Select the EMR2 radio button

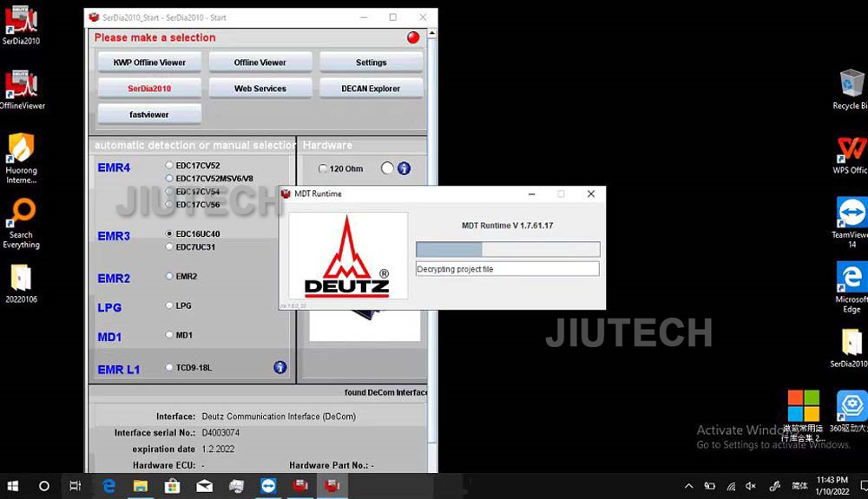point(169,276)
